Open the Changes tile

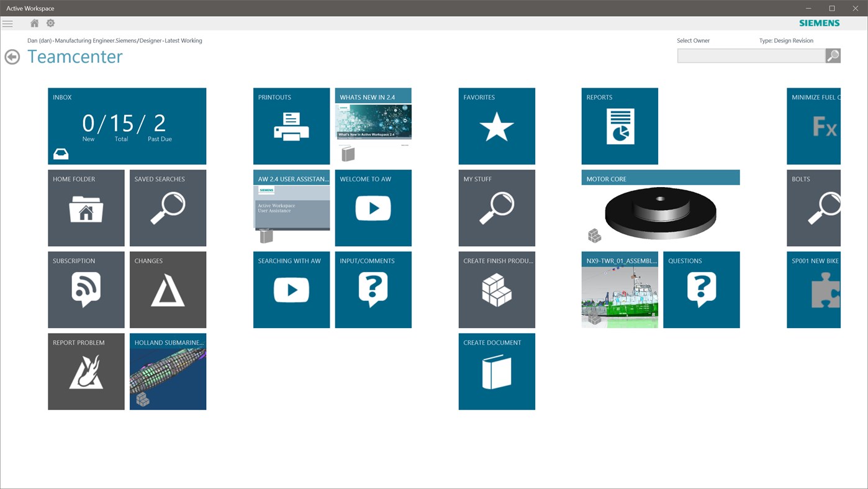pyautogui.click(x=168, y=290)
